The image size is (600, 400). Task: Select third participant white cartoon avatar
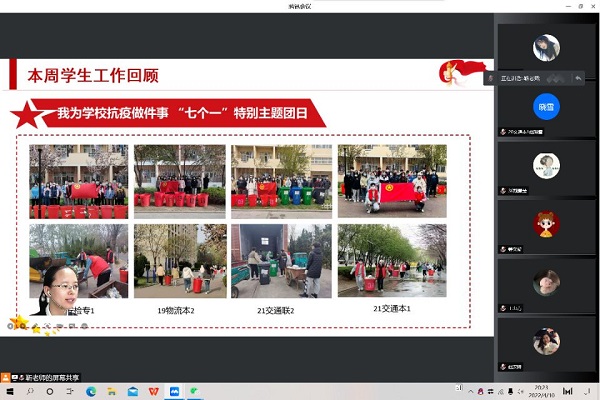[x=546, y=166]
